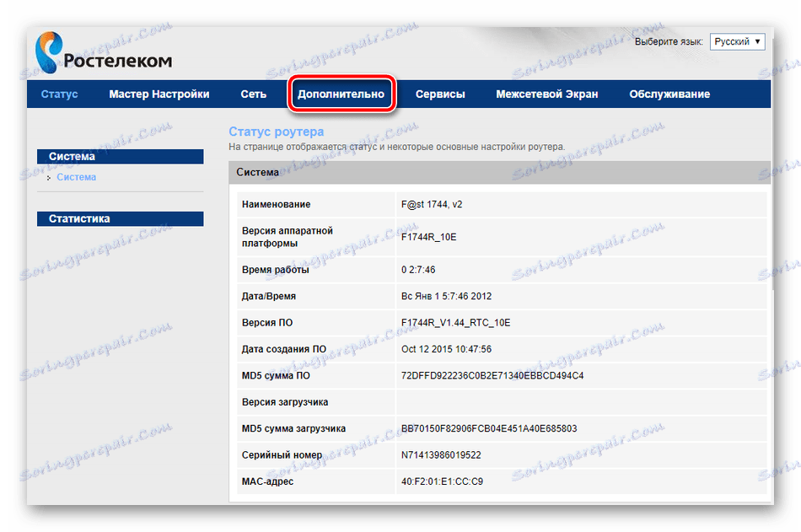The width and height of the screenshot is (801, 532).
Task: Open the Межсетевой Экран tab
Action: [x=547, y=94]
